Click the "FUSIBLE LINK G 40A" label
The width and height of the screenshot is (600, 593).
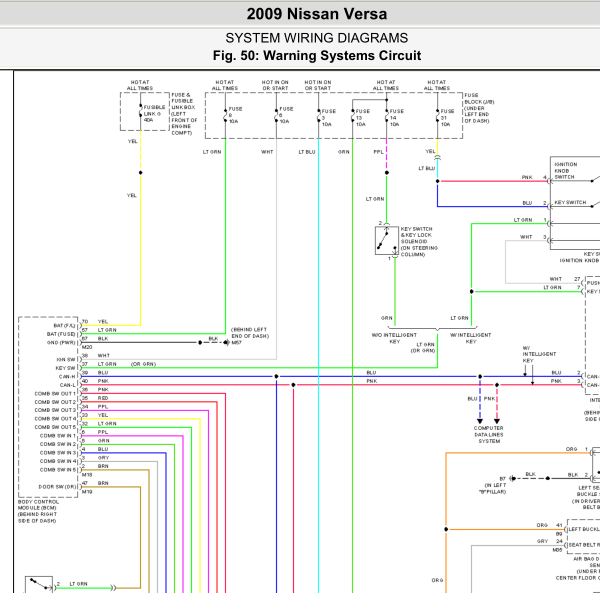click(x=154, y=114)
